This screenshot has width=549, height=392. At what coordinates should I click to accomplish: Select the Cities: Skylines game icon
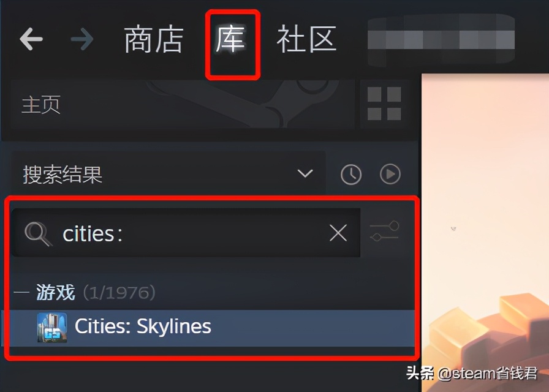tap(52, 327)
